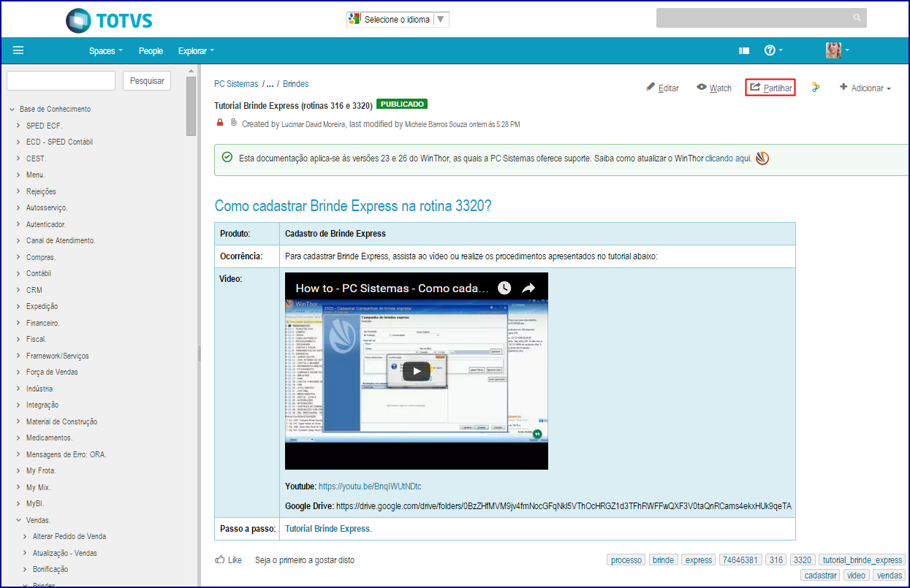Open the CRM tree item

coord(34,290)
